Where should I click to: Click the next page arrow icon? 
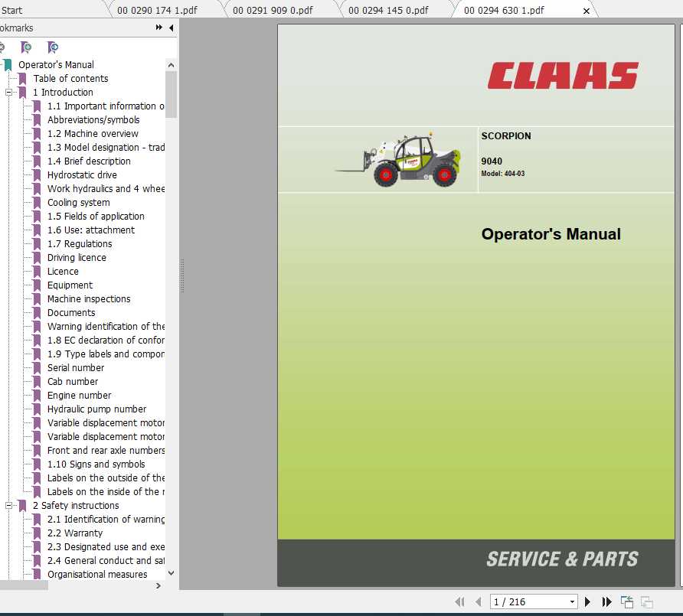click(587, 601)
